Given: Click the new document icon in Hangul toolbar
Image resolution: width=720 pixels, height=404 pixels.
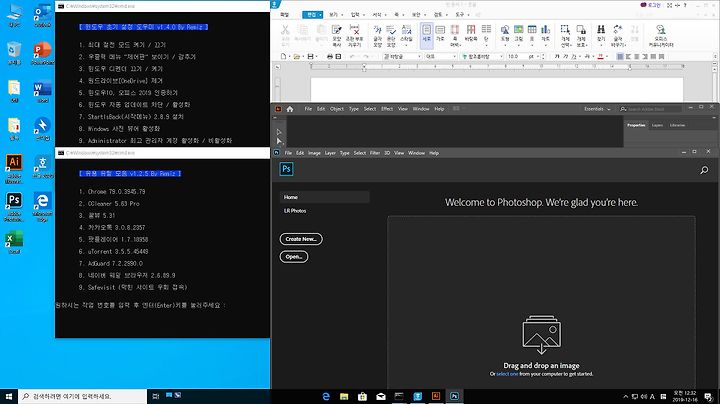Looking at the screenshot, I should click(283, 56).
